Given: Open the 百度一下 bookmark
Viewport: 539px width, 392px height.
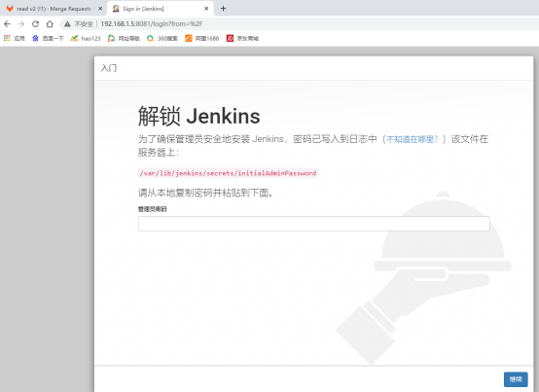Looking at the screenshot, I should [48, 38].
